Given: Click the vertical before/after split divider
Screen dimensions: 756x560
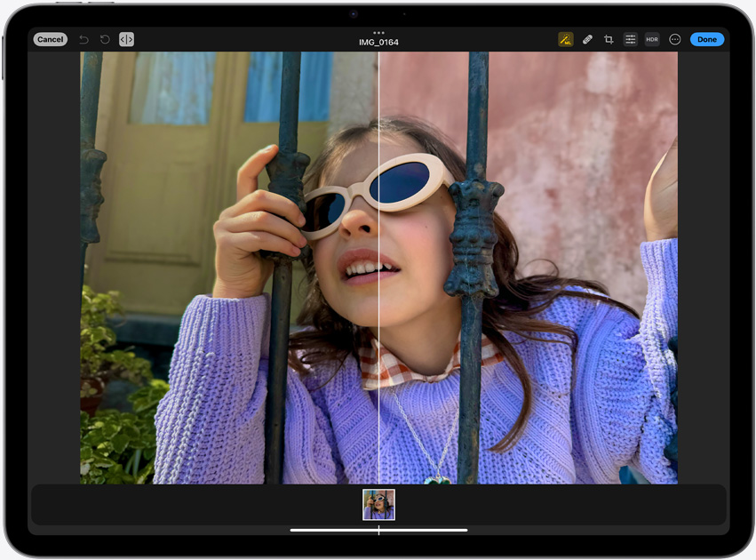Looking at the screenshot, I should point(379,267).
